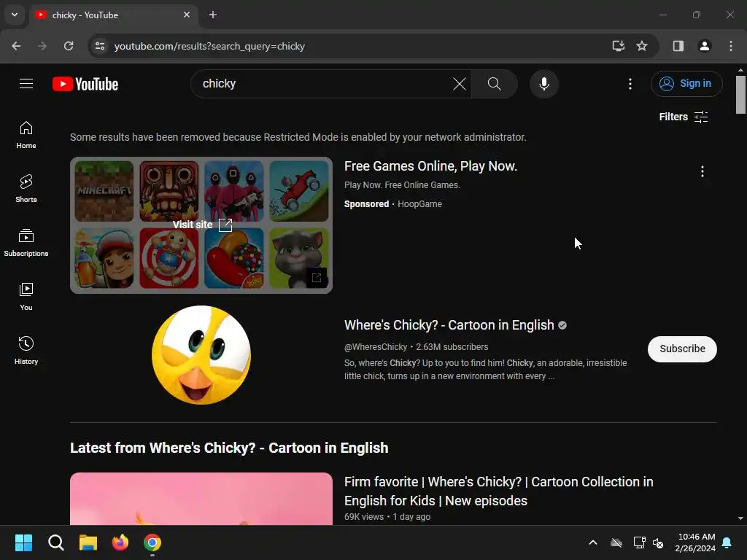Click the address bar URL

[209, 46]
